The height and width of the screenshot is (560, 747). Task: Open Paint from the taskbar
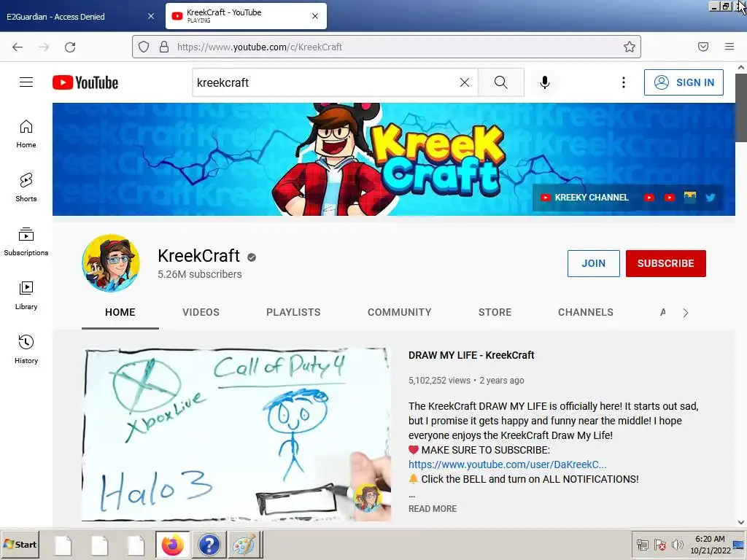[x=244, y=545]
